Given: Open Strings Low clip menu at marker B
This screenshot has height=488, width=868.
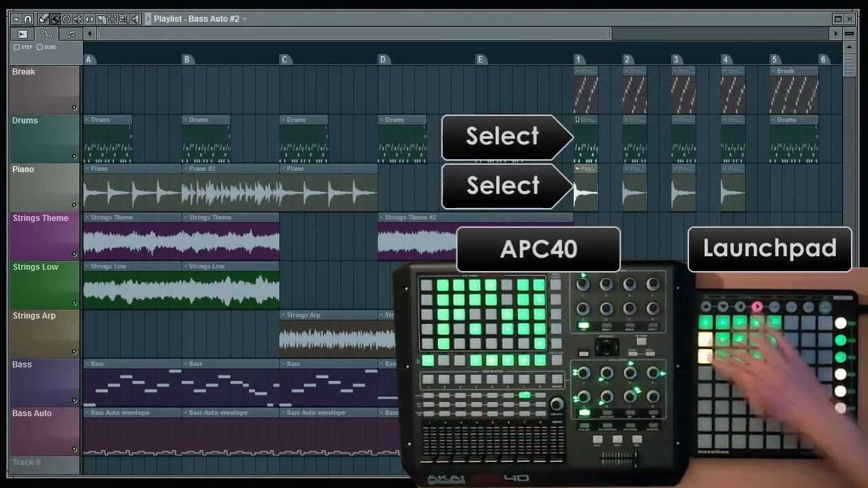Looking at the screenshot, I should tap(185, 266).
